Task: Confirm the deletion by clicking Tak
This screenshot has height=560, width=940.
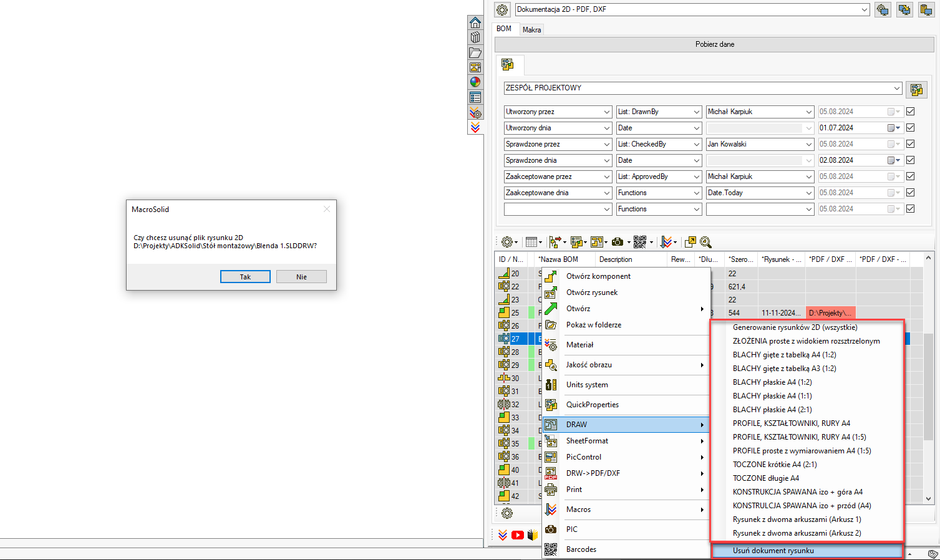Action: (245, 277)
